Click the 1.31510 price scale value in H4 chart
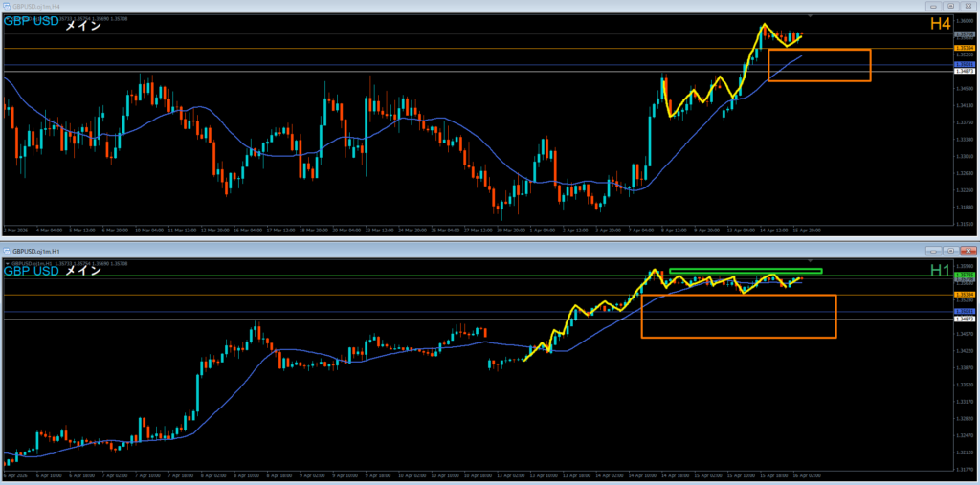This screenshot has height=485, width=980. pos(965,224)
